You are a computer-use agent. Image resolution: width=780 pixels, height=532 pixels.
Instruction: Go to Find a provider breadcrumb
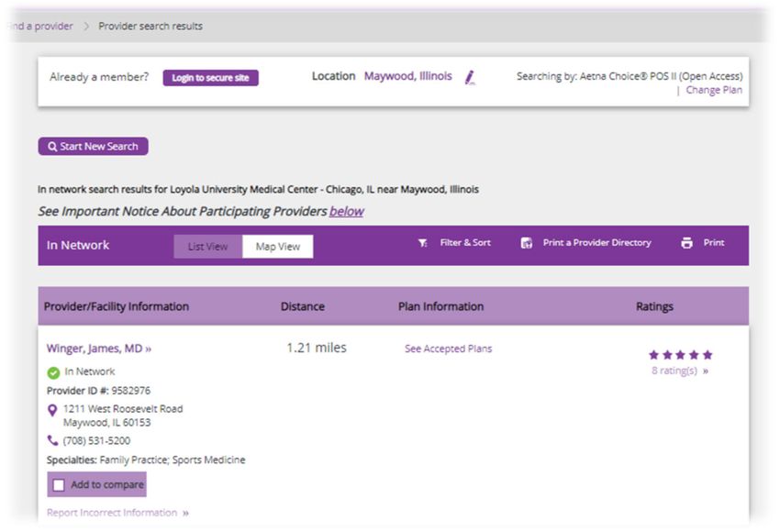point(41,26)
